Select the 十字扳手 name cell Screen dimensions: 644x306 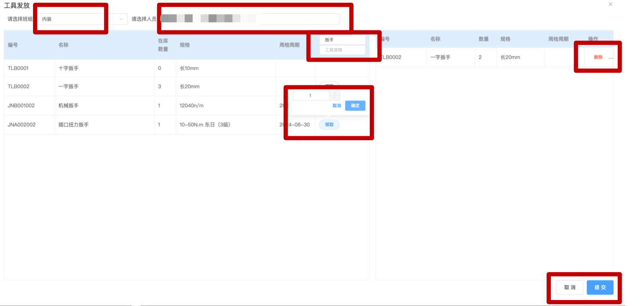click(104, 68)
